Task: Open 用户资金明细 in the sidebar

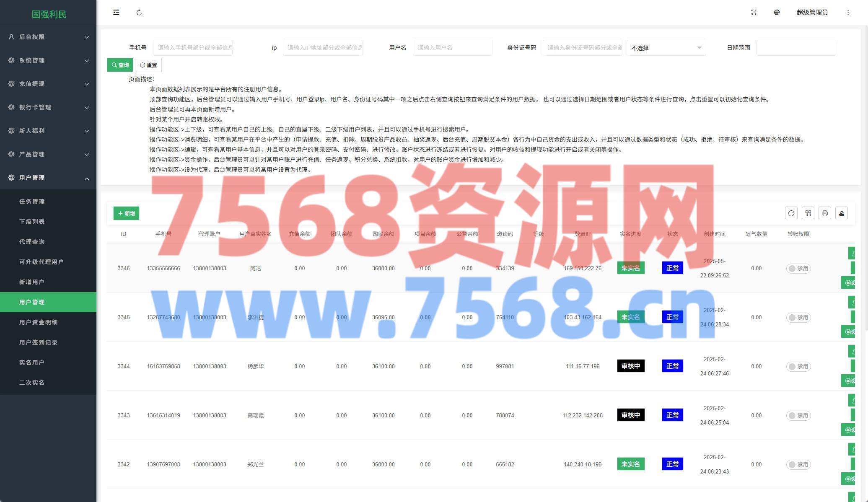Action: coord(38,322)
